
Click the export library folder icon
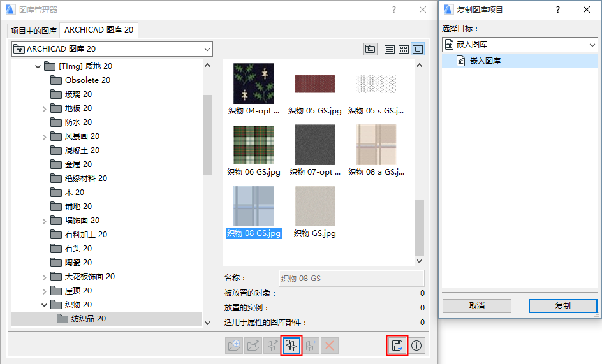coord(253,346)
